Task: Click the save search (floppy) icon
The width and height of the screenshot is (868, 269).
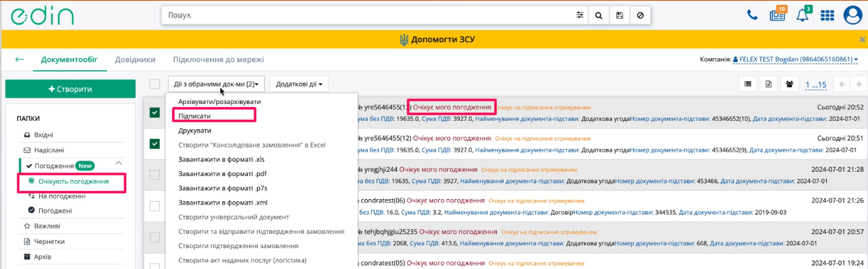Action: [620, 15]
